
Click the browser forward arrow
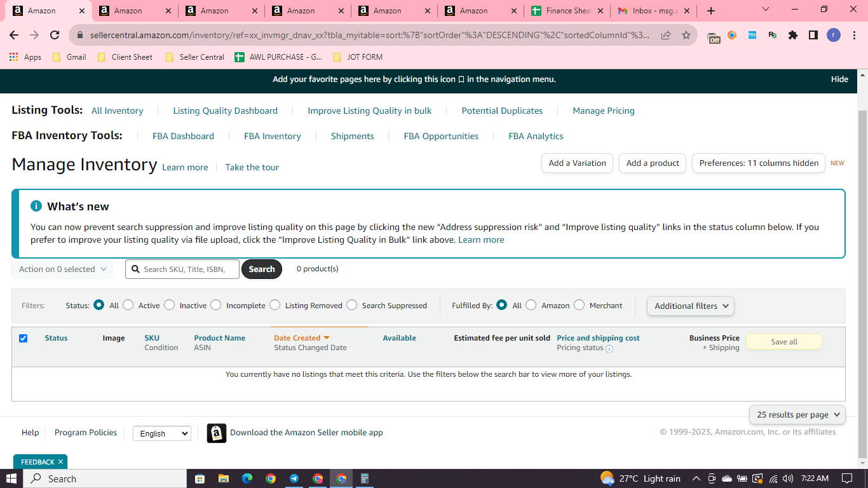pyautogui.click(x=34, y=36)
